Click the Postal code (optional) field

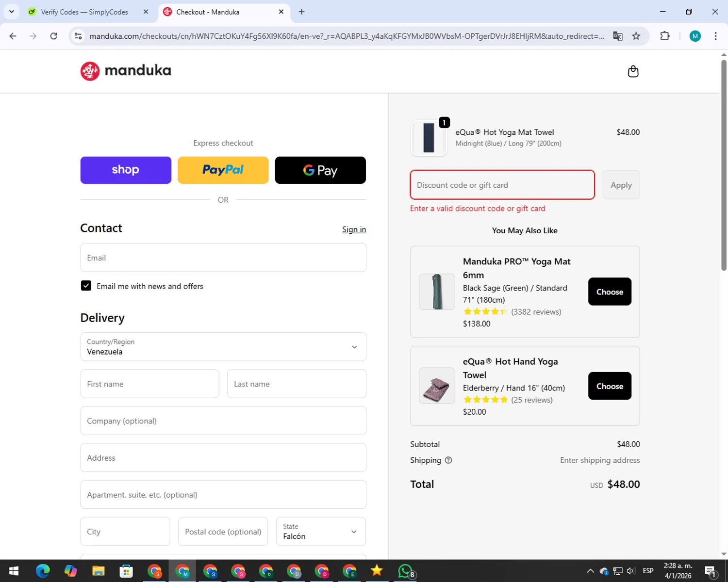tap(223, 532)
